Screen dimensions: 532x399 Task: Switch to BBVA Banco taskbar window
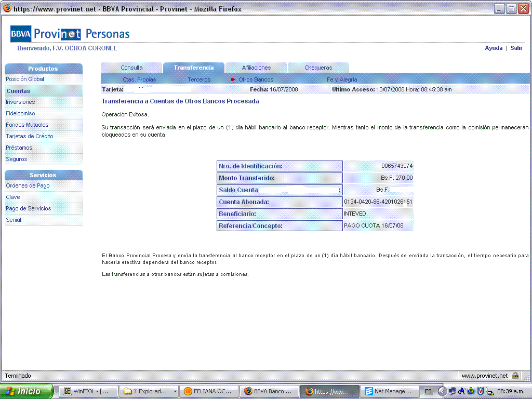pyautogui.click(x=269, y=391)
